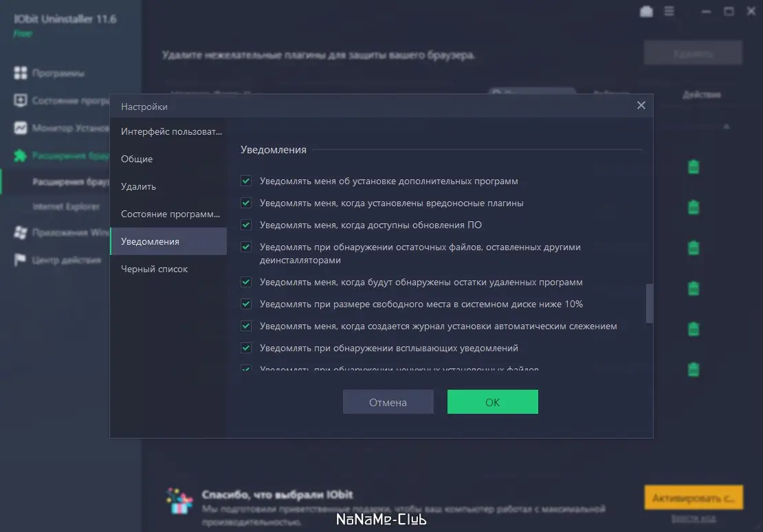This screenshot has width=763, height=532.
Task: Open the hamburger menu in title bar
Action: point(669,11)
